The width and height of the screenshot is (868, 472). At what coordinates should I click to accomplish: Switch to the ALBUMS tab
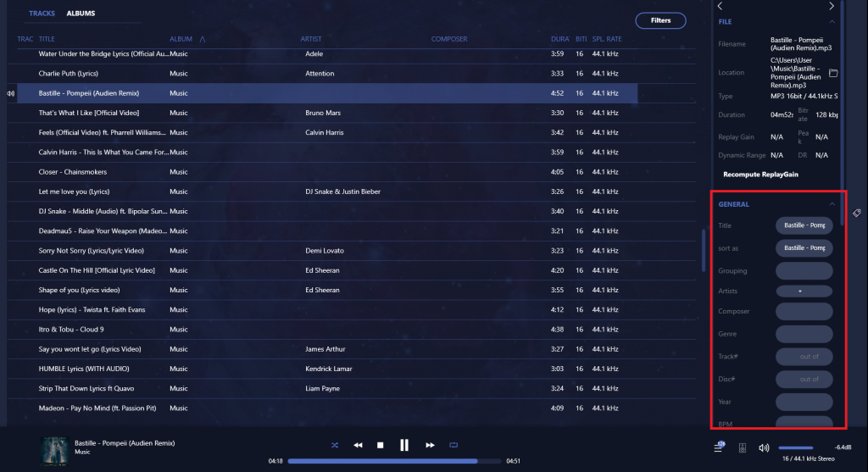point(81,14)
